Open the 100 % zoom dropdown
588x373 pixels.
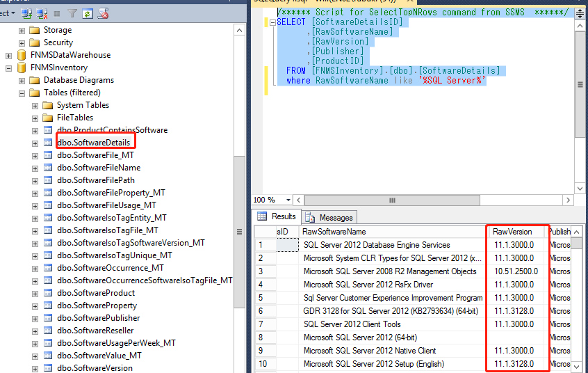tap(288, 200)
